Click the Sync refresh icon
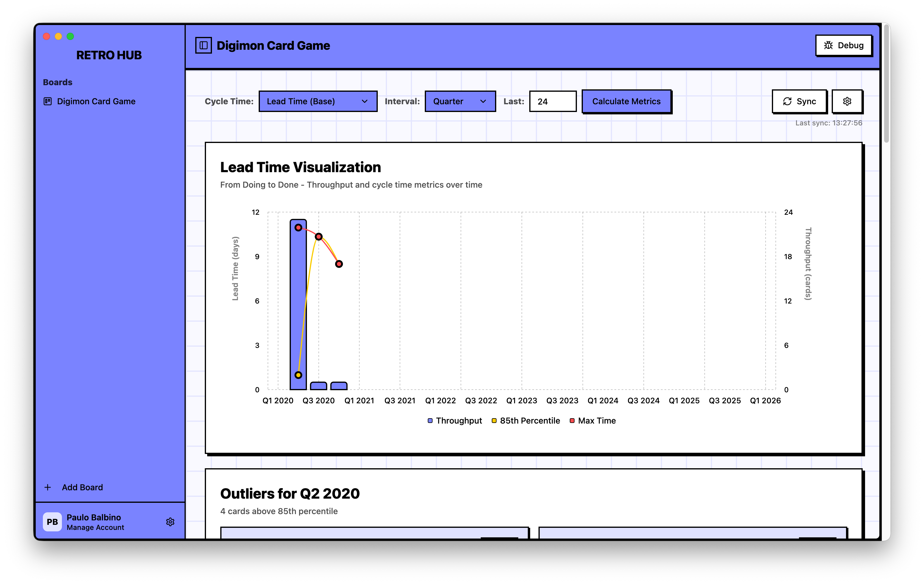Image resolution: width=924 pixels, height=585 pixels. (787, 101)
